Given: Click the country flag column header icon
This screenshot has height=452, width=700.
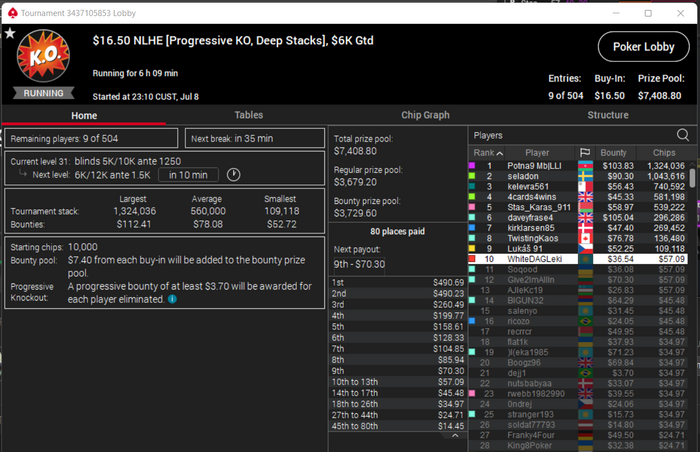Looking at the screenshot, I should click(585, 152).
